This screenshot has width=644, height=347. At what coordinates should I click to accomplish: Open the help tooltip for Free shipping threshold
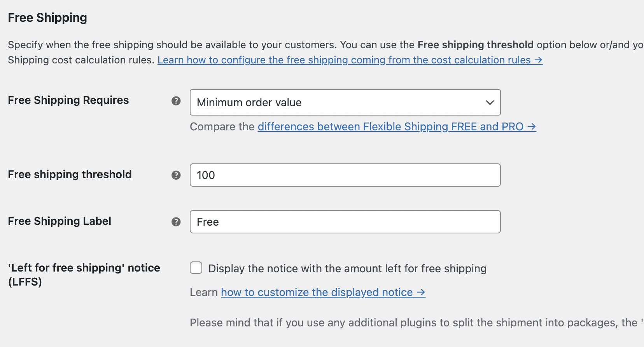pyautogui.click(x=176, y=175)
